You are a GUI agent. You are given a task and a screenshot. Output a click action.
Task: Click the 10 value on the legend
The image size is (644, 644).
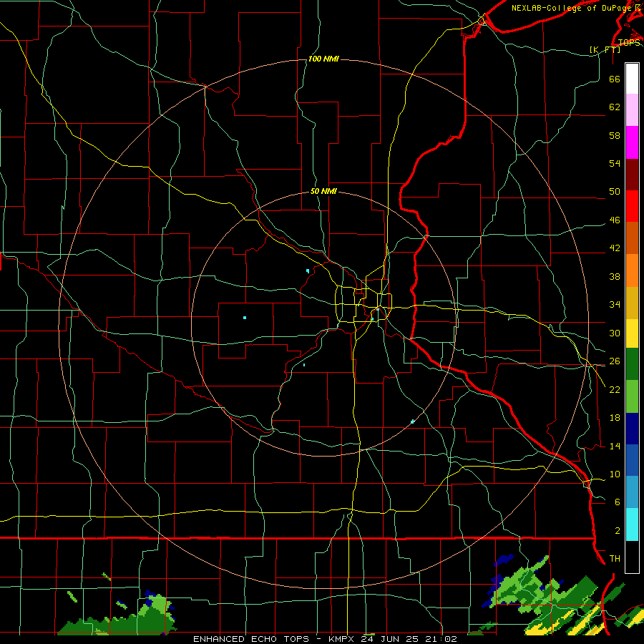coord(615,474)
